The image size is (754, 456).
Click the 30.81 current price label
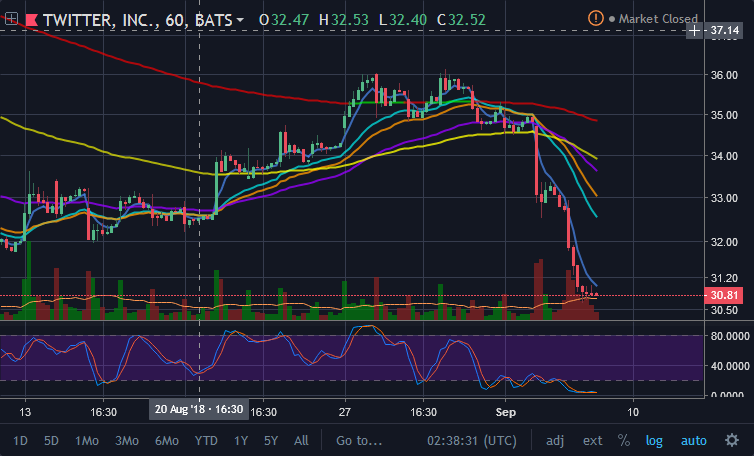(x=724, y=295)
